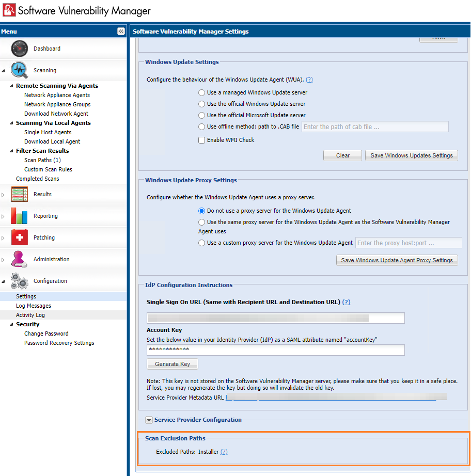This screenshot has height=476, width=471.
Task: Open Scan Paths (1)
Action: point(42,160)
